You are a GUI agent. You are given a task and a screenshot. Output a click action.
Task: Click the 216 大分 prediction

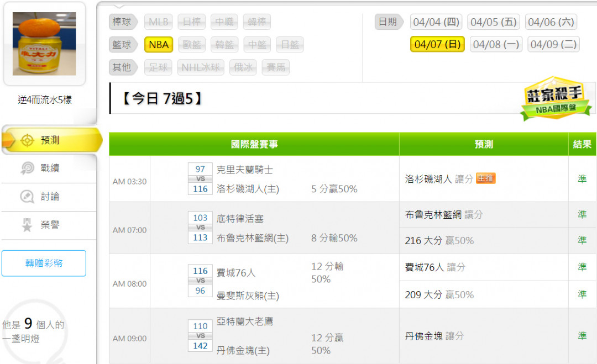(439, 241)
